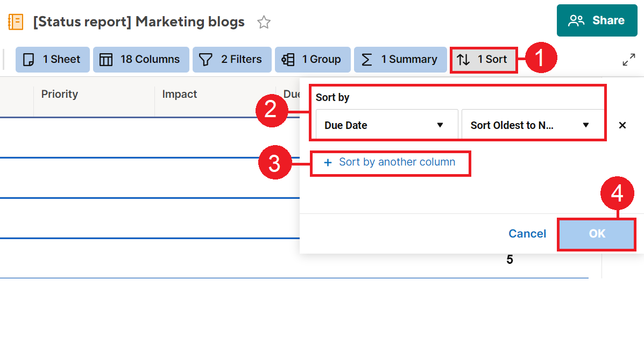The width and height of the screenshot is (644, 345).
Task: Expand the report to full screen view
Action: (629, 60)
